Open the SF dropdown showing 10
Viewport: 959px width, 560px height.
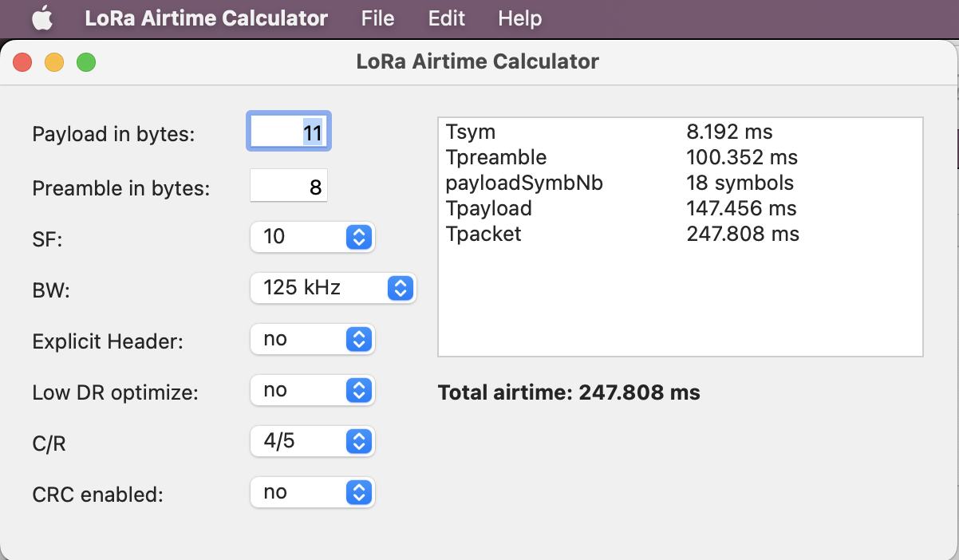pos(312,237)
